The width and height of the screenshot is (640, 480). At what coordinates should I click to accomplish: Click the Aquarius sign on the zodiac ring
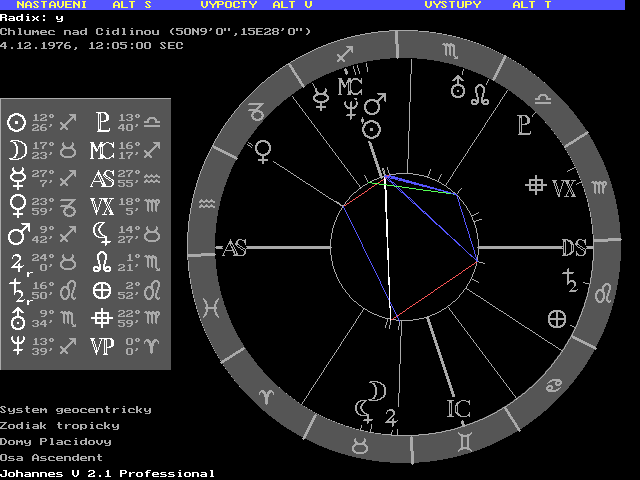(x=207, y=203)
